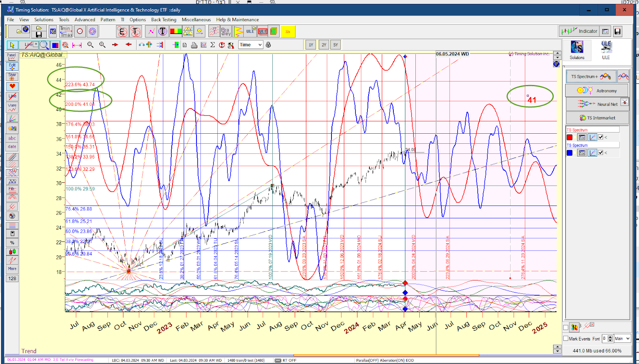
Task: Set chart range with 2Y button
Action: coord(324,45)
